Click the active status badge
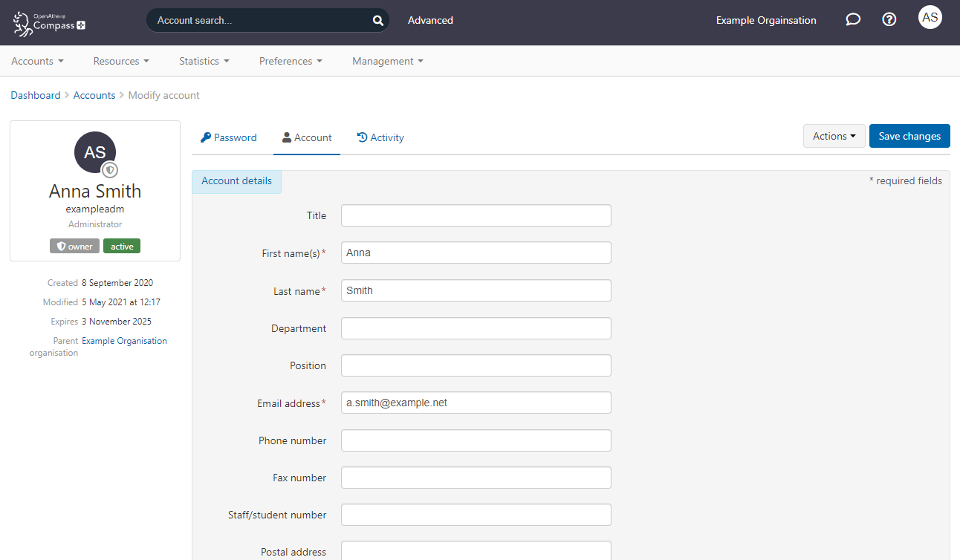Screen dimensions: 960x560 click(x=121, y=245)
